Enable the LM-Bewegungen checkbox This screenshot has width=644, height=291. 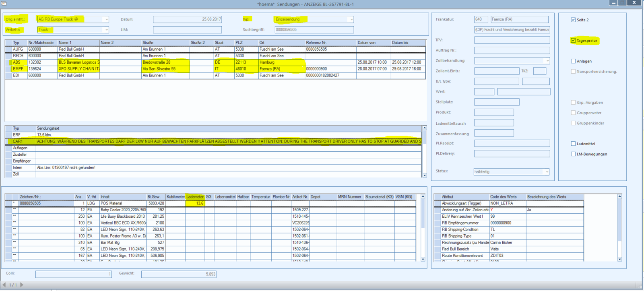pos(573,154)
